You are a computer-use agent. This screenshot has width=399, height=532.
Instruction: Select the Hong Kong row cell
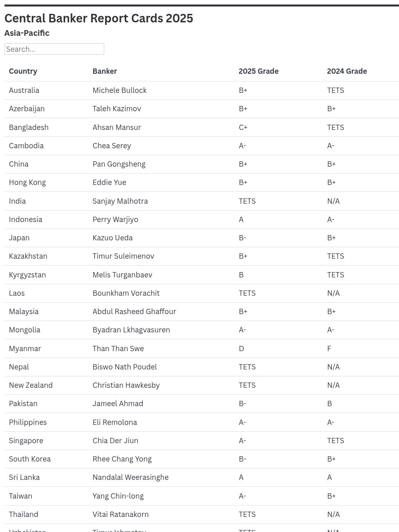click(27, 182)
